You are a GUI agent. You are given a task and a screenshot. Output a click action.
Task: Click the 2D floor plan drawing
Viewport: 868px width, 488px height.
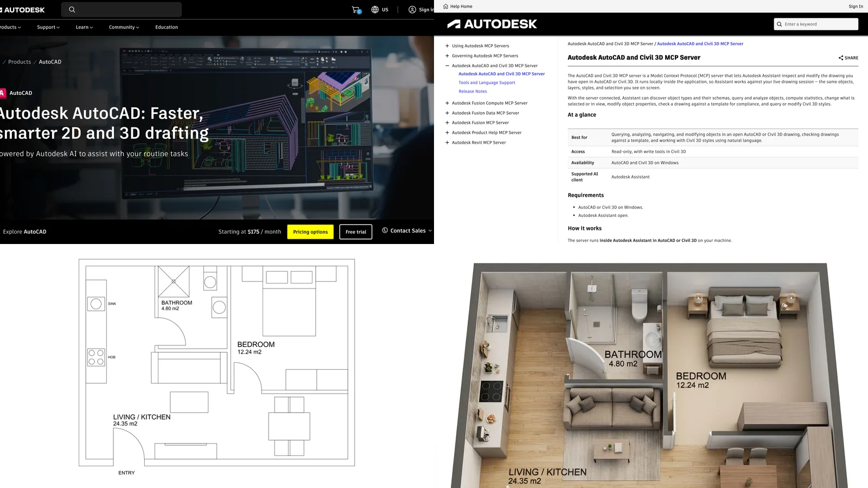tap(217, 362)
